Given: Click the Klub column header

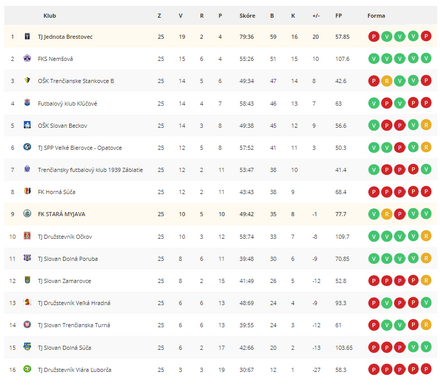Looking at the screenshot, I should pos(50,16).
